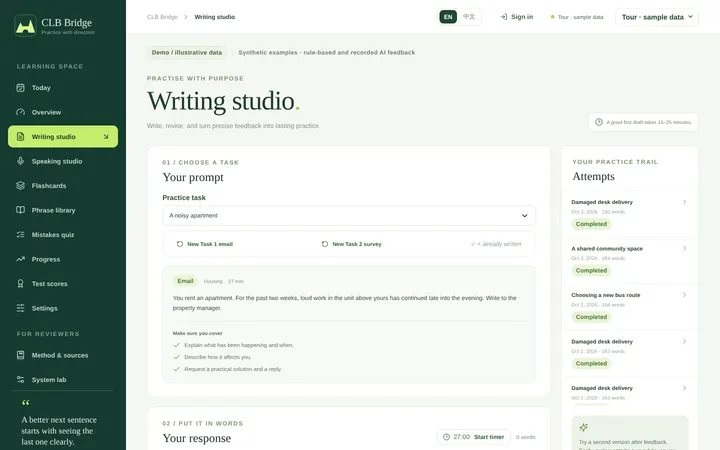Click New Task 1 email button

(205, 244)
